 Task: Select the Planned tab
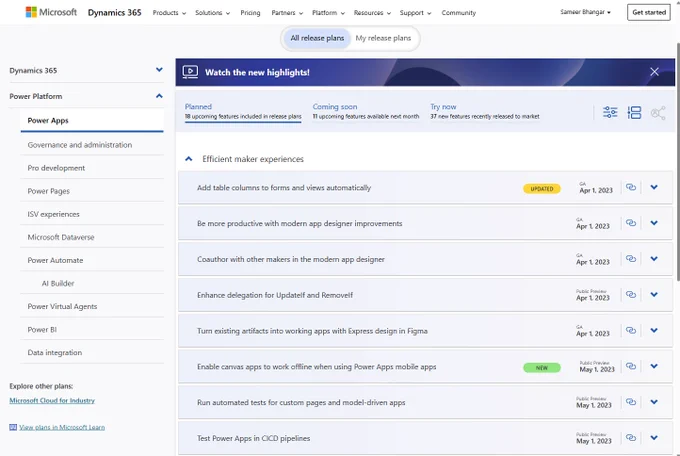click(x=243, y=111)
